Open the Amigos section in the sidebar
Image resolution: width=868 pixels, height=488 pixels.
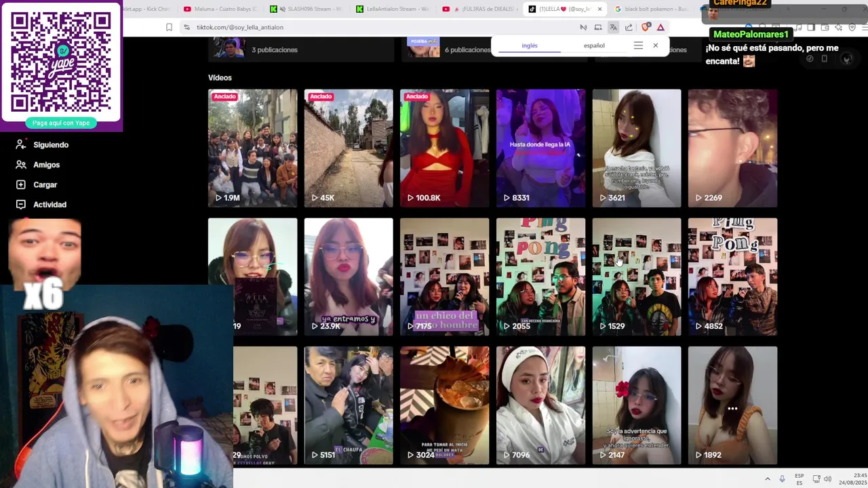38,165
